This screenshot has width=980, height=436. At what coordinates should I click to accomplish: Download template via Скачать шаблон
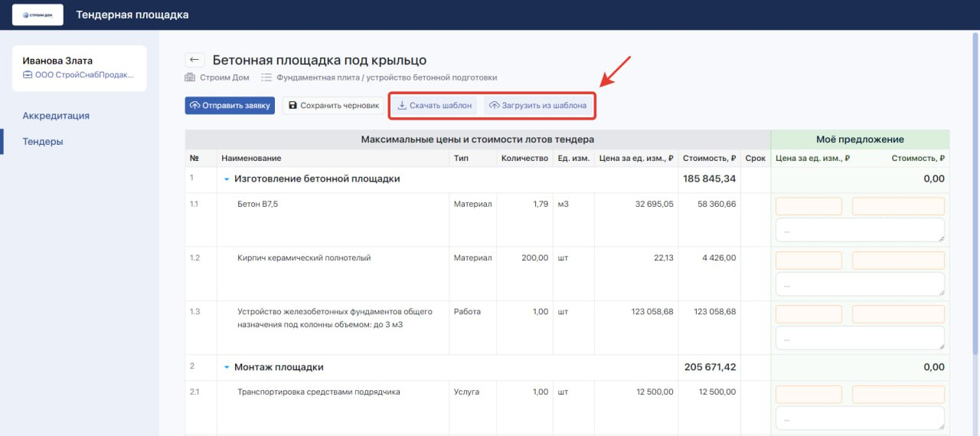click(434, 106)
